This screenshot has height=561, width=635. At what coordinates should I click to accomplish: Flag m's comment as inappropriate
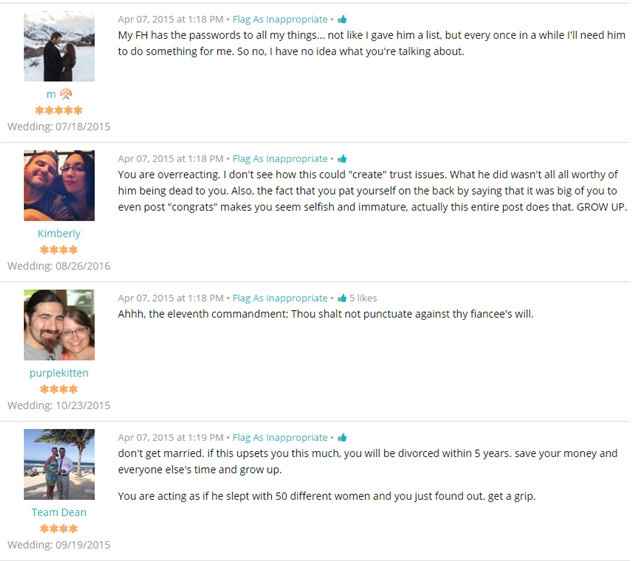point(280,19)
